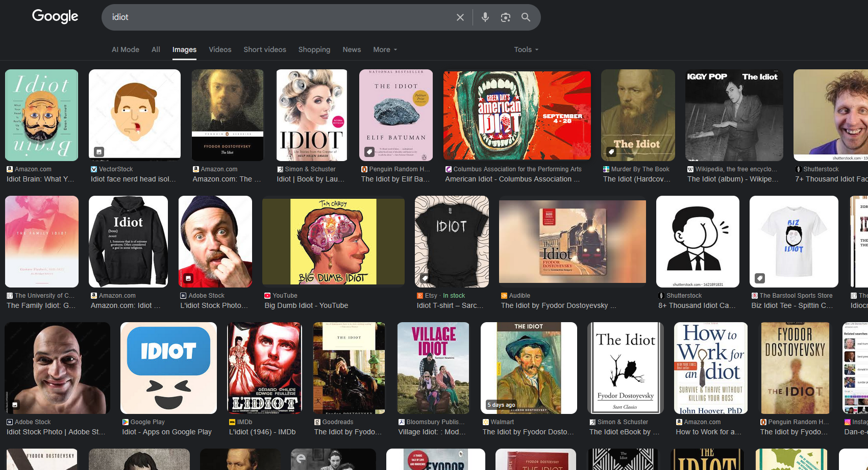Image resolution: width=868 pixels, height=470 pixels.
Task: Open the Tools dropdown
Action: [526, 49]
